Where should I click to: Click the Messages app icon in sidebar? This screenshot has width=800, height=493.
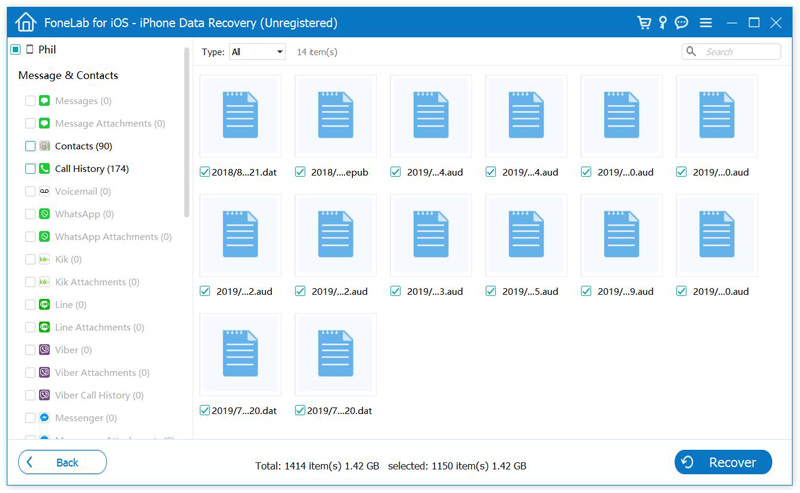pyautogui.click(x=44, y=101)
